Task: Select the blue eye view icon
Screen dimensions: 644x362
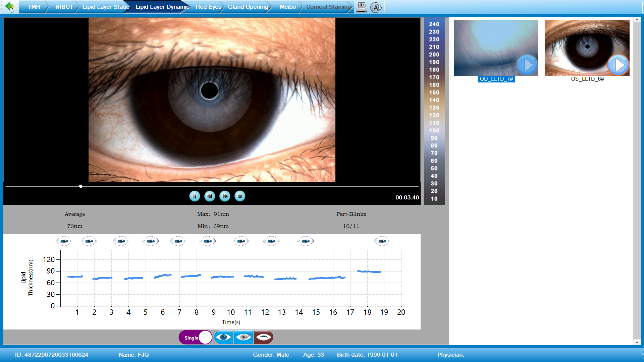Action: [223, 337]
